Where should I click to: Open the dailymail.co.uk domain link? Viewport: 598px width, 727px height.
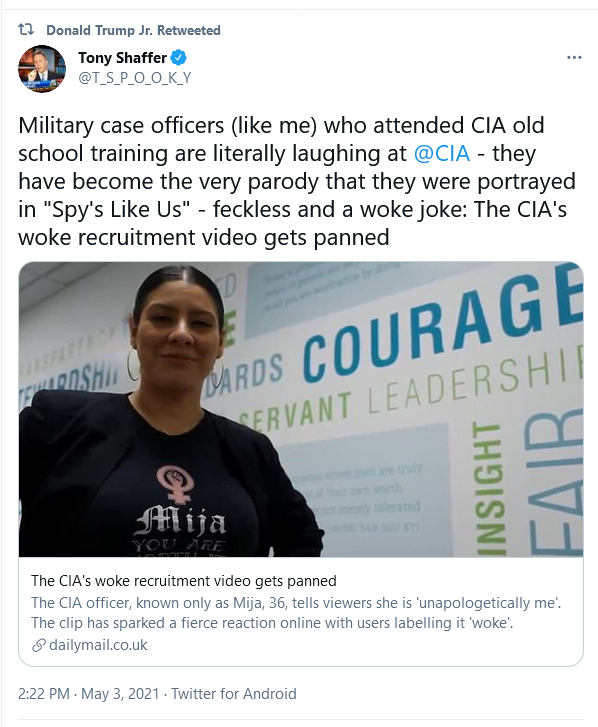[98, 645]
